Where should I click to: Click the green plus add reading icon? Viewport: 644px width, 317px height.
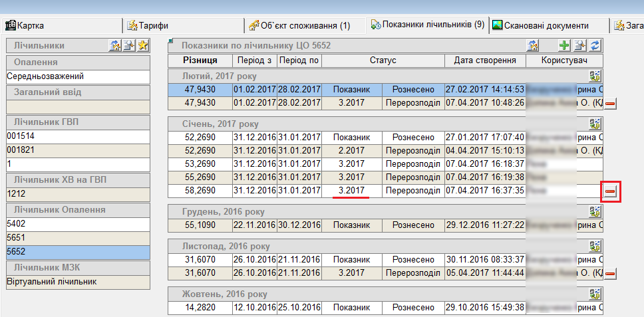coord(564,46)
